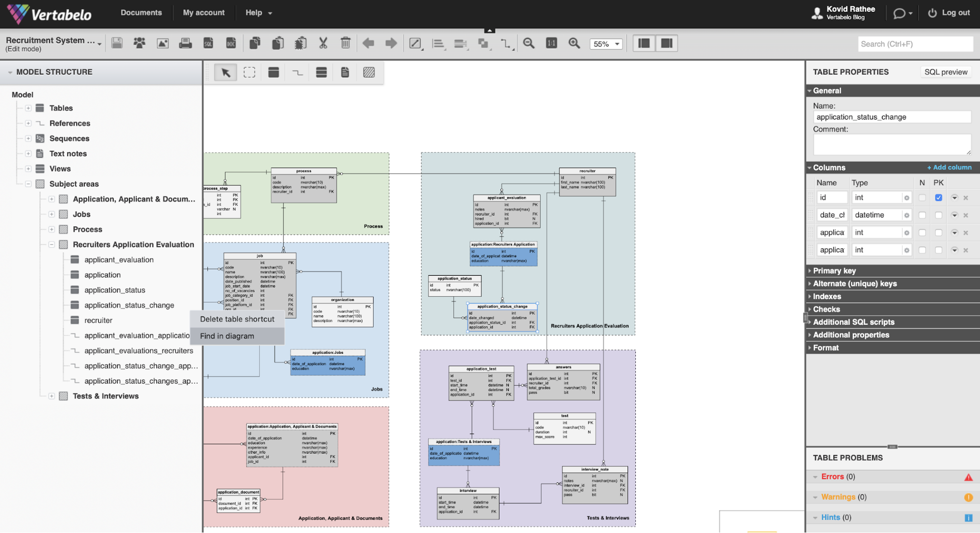Select the selection arrow tool icon
The height and width of the screenshot is (533, 980).
pyautogui.click(x=226, y=72)
